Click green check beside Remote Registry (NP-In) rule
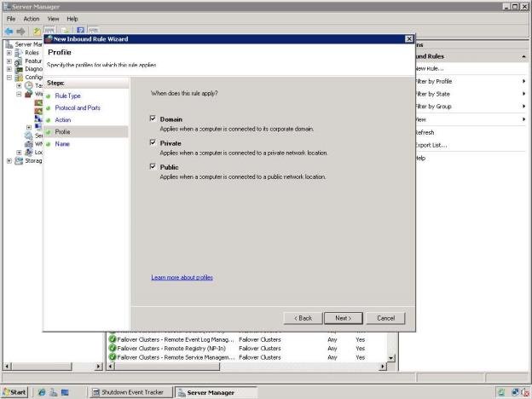This screenshot has height=399, width=532. tap(113, 348)
